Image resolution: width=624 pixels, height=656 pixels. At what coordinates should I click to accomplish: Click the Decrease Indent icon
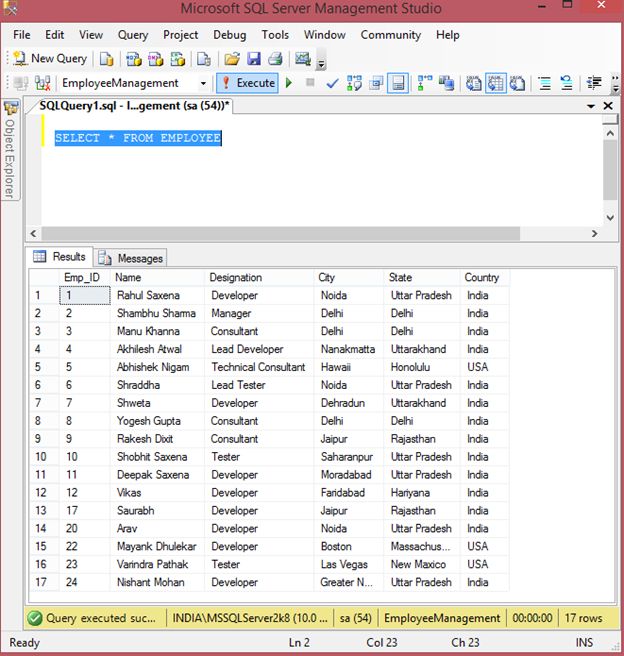click(594, 83)
